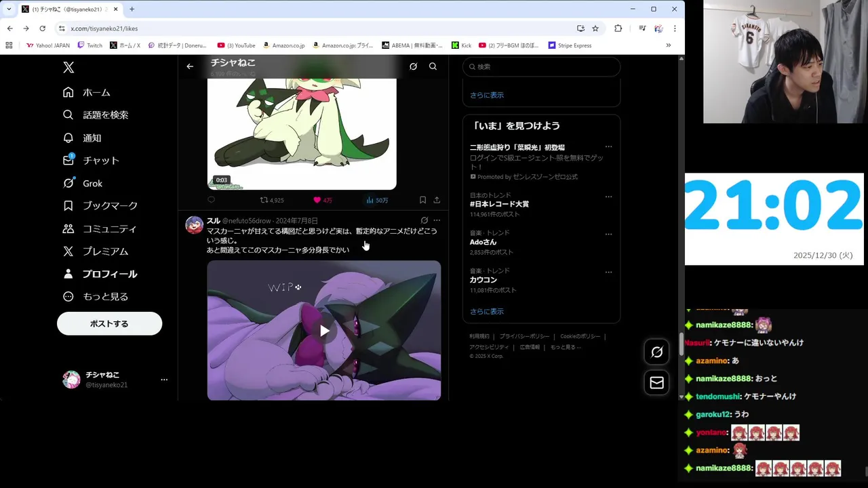Open ホーム in the sidebar
868x488 pixels.
pyautogui.click(x=86, y=92)
